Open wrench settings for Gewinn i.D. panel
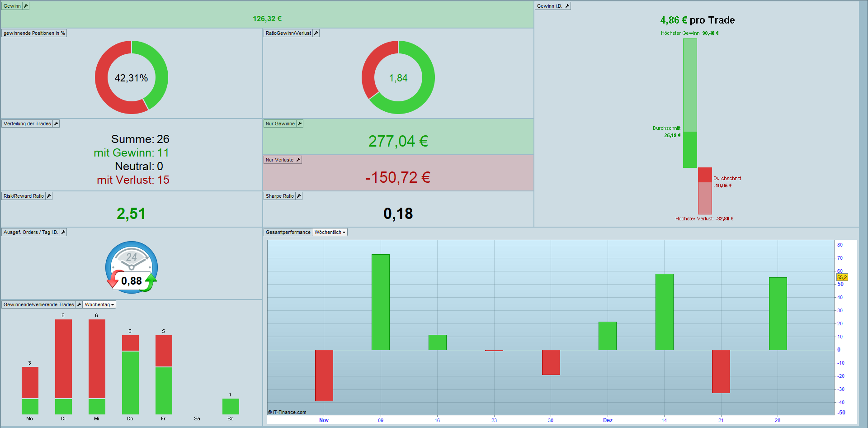 567,6
